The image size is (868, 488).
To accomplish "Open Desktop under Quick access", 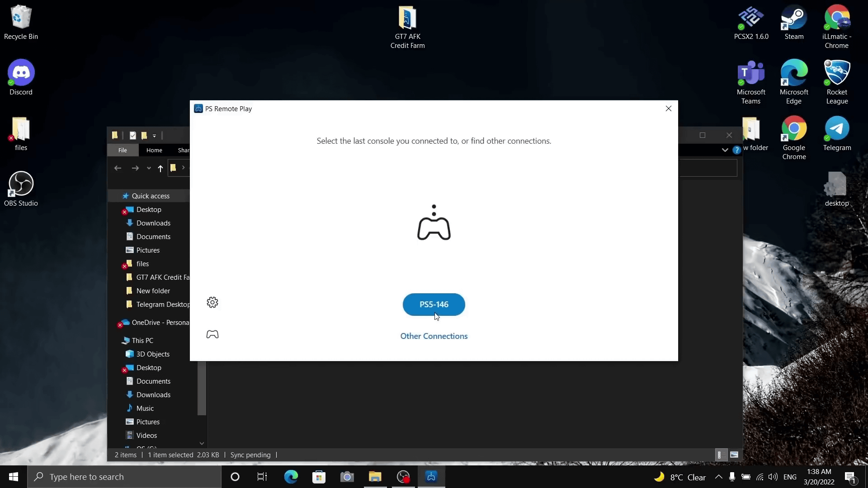I will [x=149, y=210].
